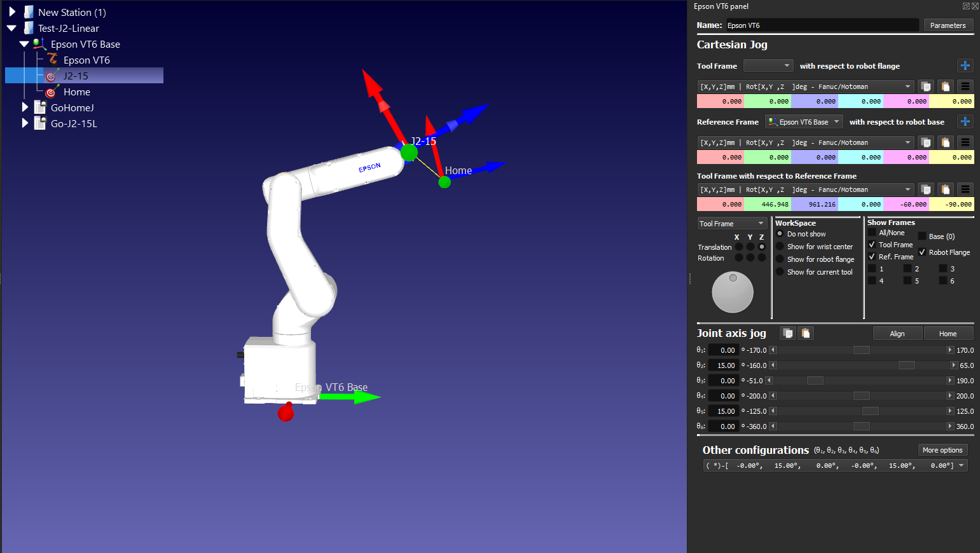The height and width of the screenshot is (553, 980).
Task: Enable the Base (0) frame checkbox
Action: 922,236
